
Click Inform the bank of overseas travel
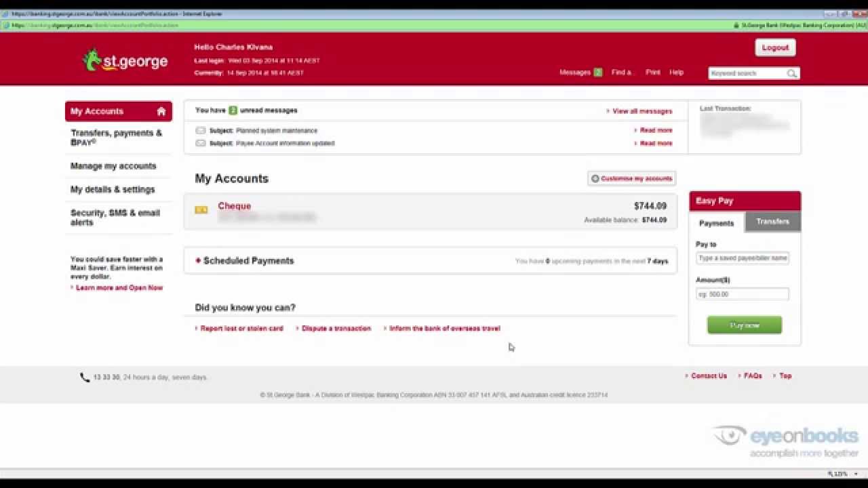pos(445,329)
